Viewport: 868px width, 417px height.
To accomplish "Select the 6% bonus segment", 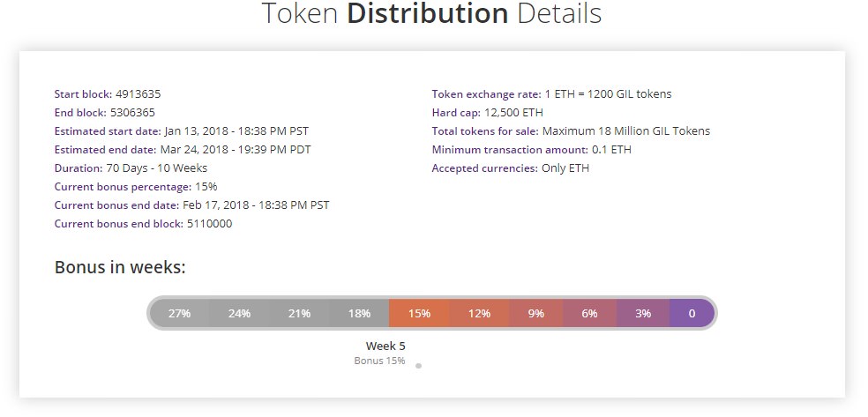I will tap(589, 313).
